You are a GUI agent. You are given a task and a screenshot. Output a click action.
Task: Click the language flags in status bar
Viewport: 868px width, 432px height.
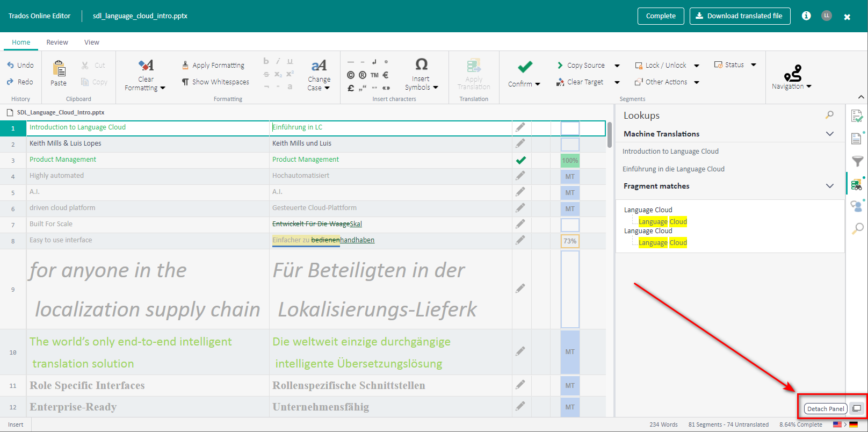coord(845,424)
